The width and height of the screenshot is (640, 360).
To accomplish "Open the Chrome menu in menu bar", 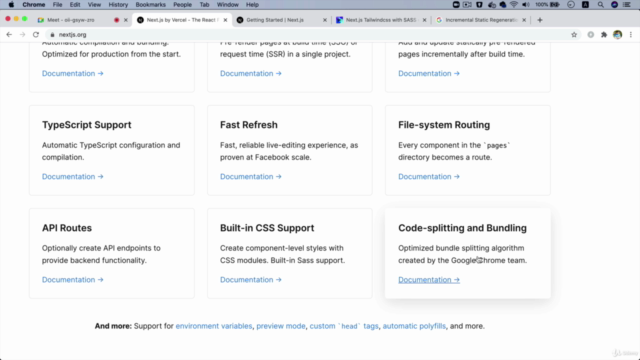I will [34, 4].
